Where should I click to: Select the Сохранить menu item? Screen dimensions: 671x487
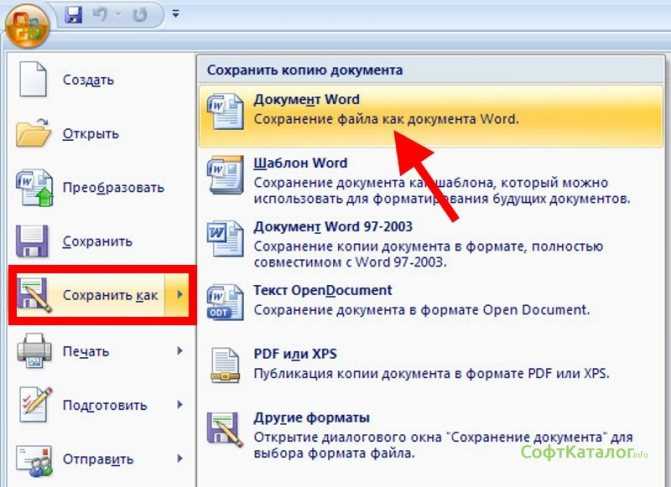[102, 241]
